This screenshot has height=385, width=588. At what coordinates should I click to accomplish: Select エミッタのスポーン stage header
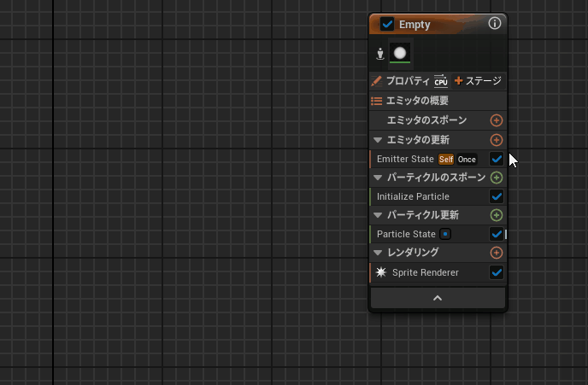pos(438,120)
